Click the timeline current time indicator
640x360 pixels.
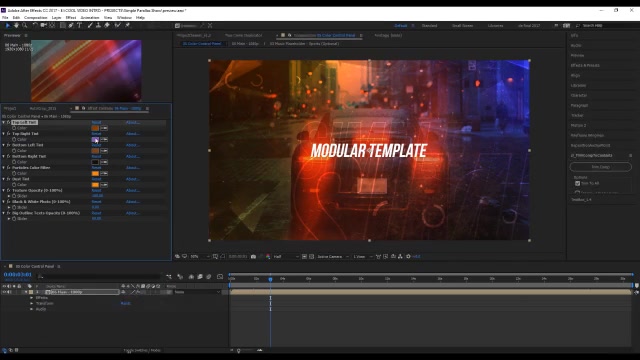(270, 279)
